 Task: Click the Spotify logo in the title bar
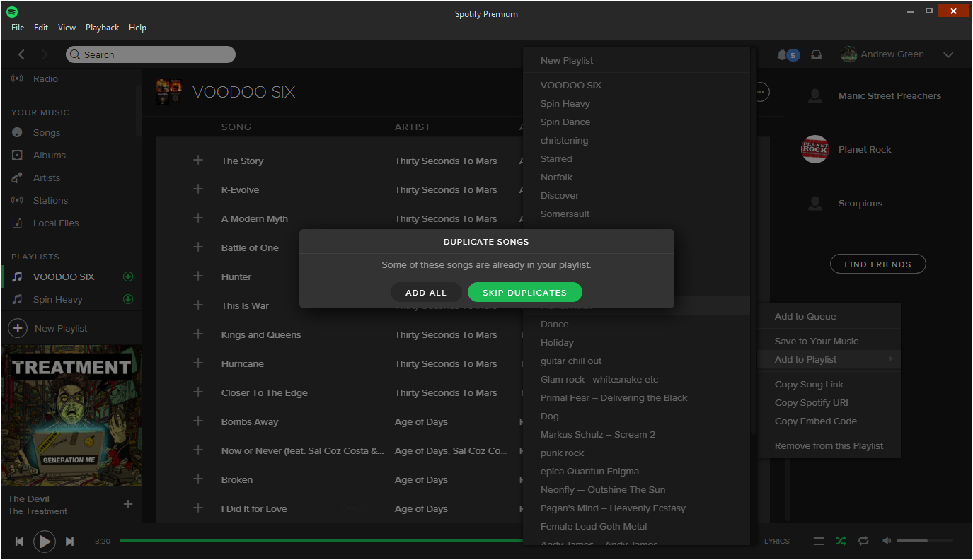click(x=12, y=12)
